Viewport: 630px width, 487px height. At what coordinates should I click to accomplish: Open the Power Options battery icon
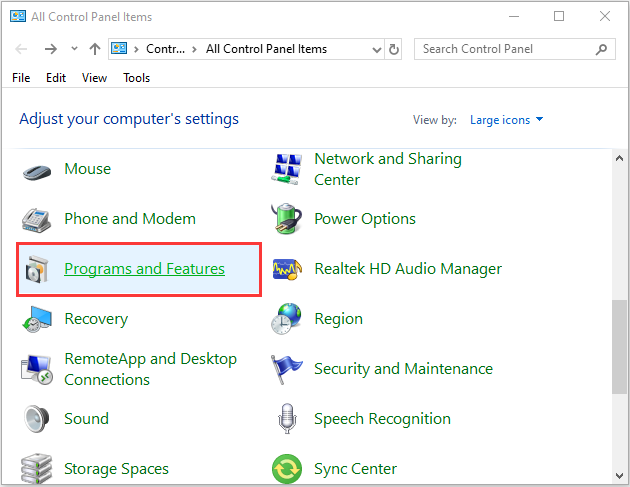(x=286, y=219)
